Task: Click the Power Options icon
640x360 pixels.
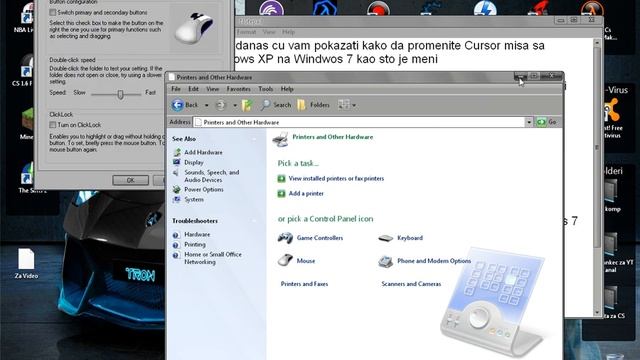Action: click(x=177, y=189)
